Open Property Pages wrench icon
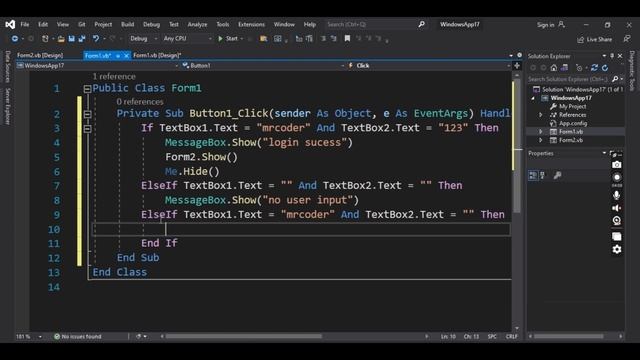Viewport: 640px width, 360px height. 557,176
